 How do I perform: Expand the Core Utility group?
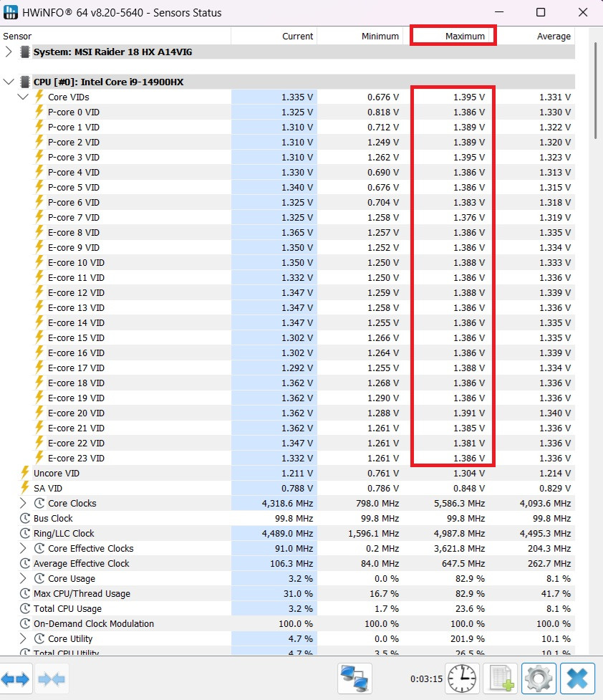[23, 638]
